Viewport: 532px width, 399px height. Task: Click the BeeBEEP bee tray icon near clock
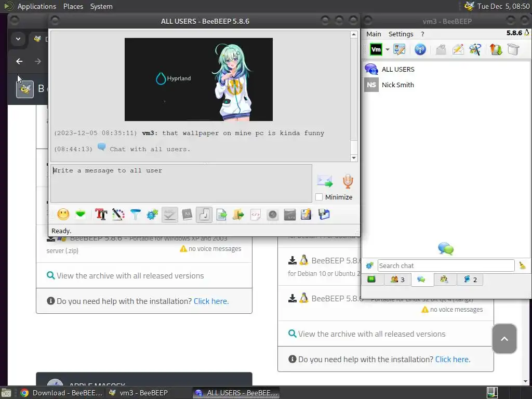[x=469, y=6]
